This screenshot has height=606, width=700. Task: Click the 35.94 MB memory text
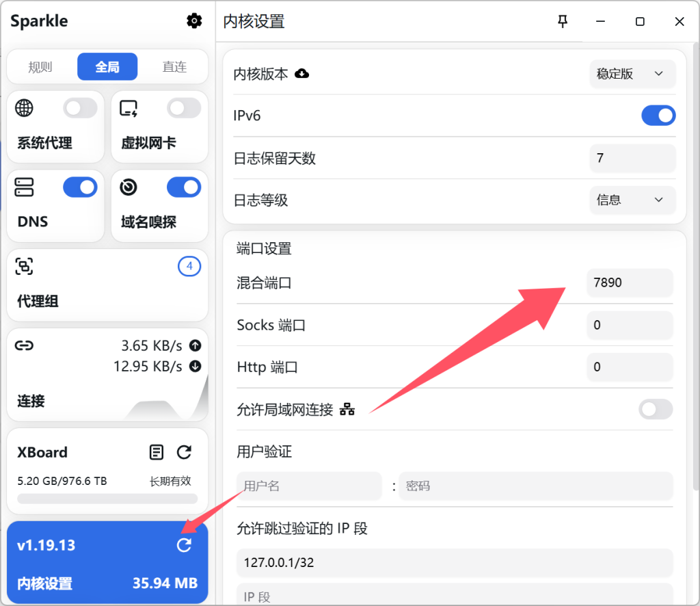pos(165,583)
